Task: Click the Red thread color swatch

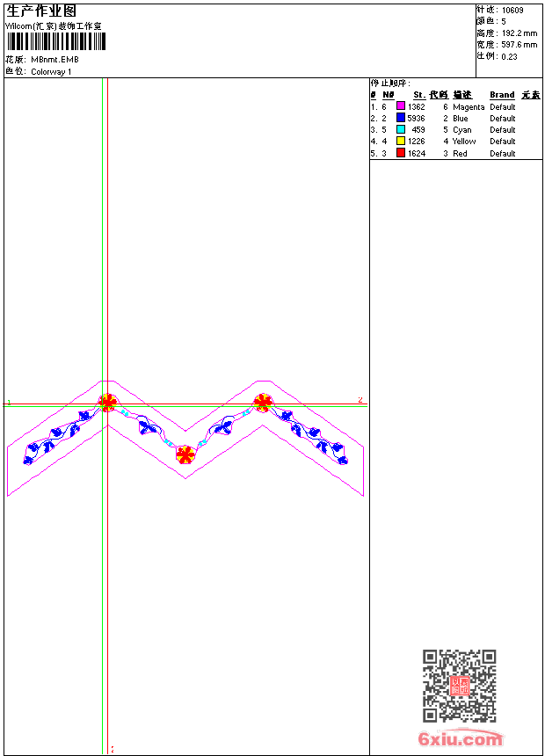Action: click(400, 153)
